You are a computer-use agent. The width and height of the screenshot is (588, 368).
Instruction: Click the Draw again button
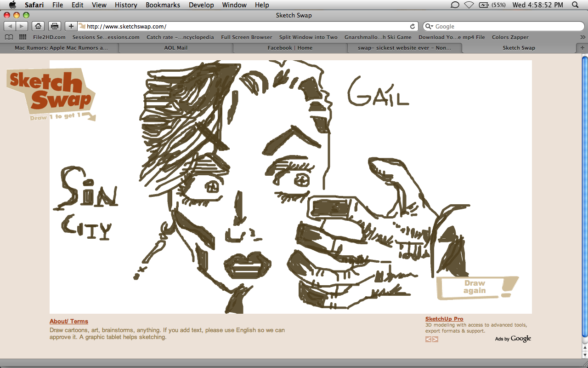click(x=475, y=287)
